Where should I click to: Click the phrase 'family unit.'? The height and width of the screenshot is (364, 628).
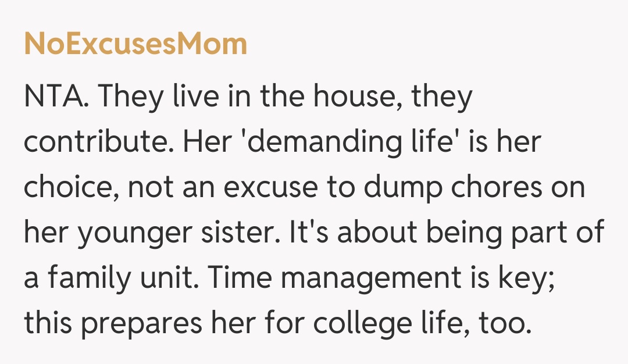130,279
